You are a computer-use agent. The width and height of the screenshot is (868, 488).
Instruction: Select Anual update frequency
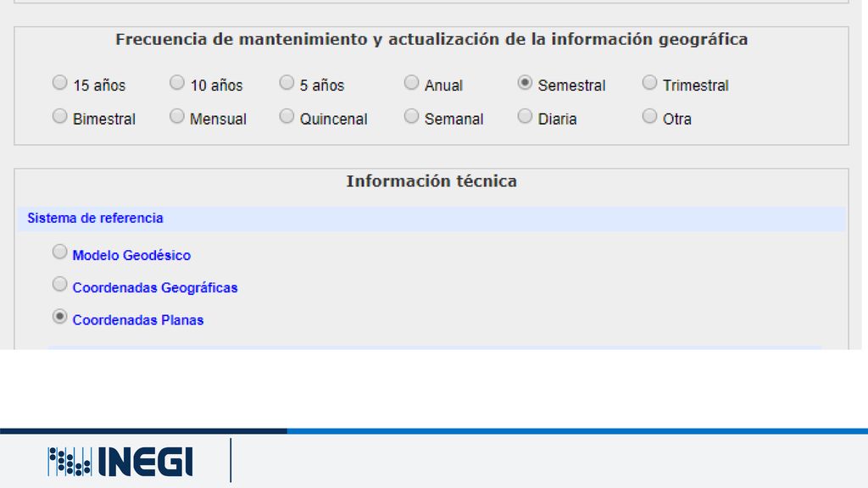click(411, 82)
